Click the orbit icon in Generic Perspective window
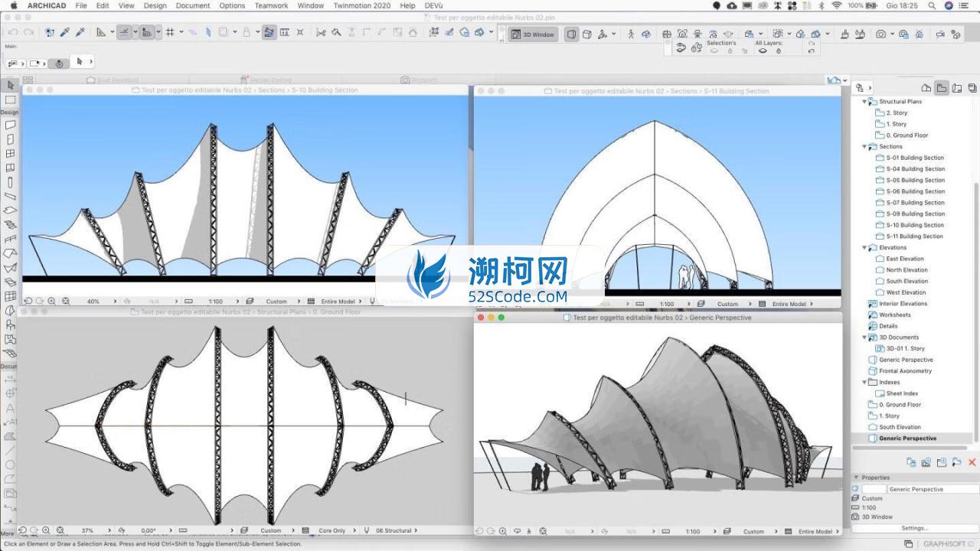Image resolution: width=980 pixels, height=551 pixels. point(517,531)
